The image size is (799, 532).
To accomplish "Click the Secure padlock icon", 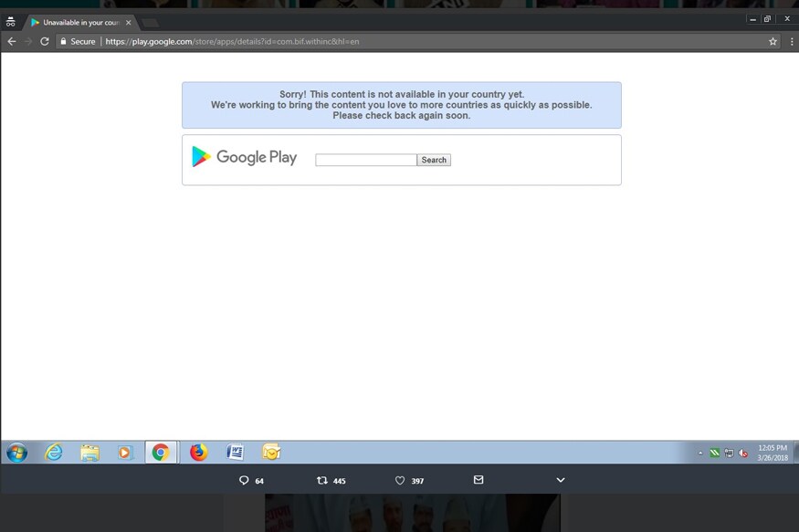I will click(63, 41).
